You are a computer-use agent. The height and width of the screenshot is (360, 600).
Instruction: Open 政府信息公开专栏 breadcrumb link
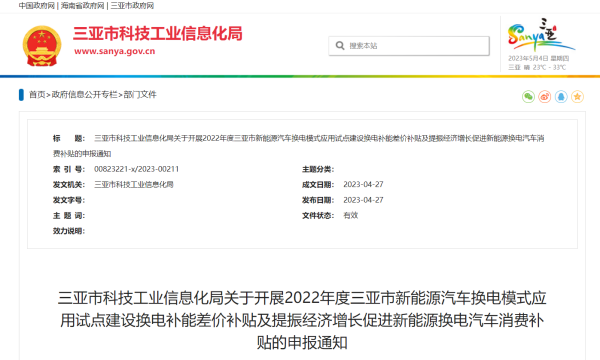[85, 94]
